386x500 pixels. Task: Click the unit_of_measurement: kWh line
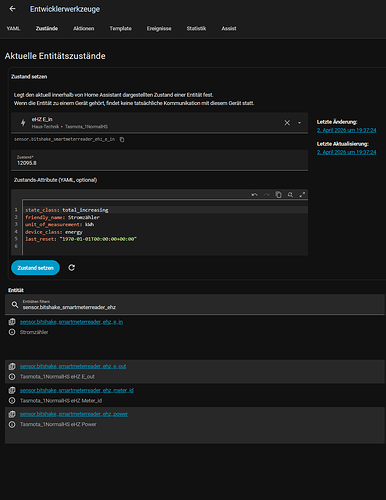click(60, 224)
